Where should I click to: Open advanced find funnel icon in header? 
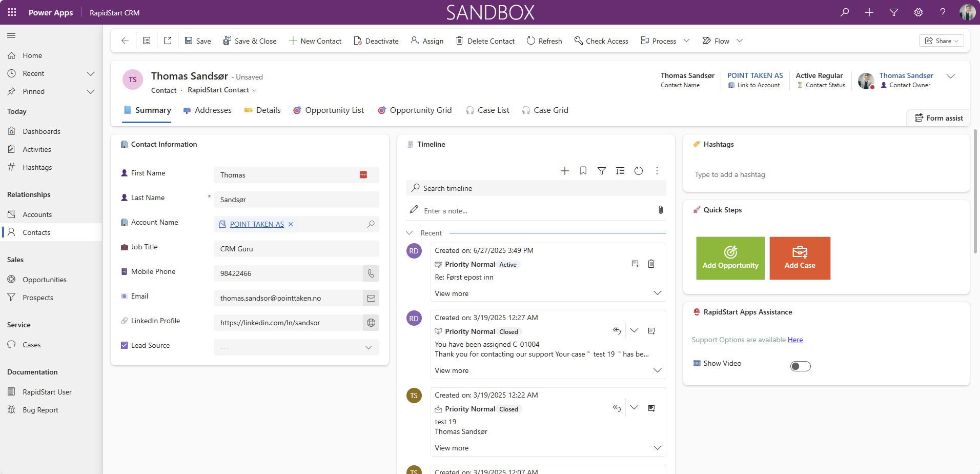894,12
